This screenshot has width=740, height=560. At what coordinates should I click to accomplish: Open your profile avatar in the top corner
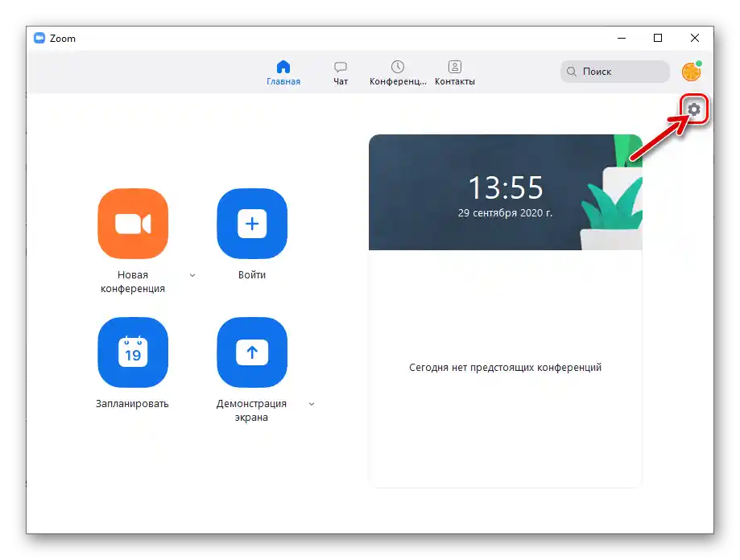pos(691,72)
